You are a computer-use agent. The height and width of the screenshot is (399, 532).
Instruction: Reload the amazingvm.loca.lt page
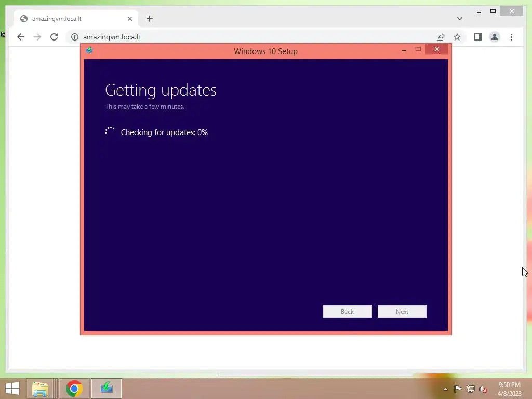coord(54,37)
